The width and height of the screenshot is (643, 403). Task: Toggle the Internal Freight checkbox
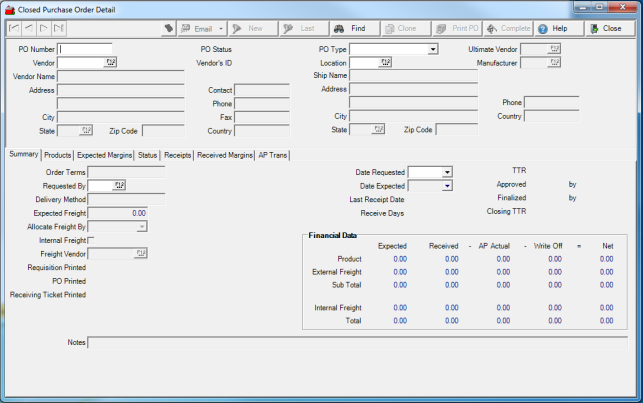(x=92, y=240)
